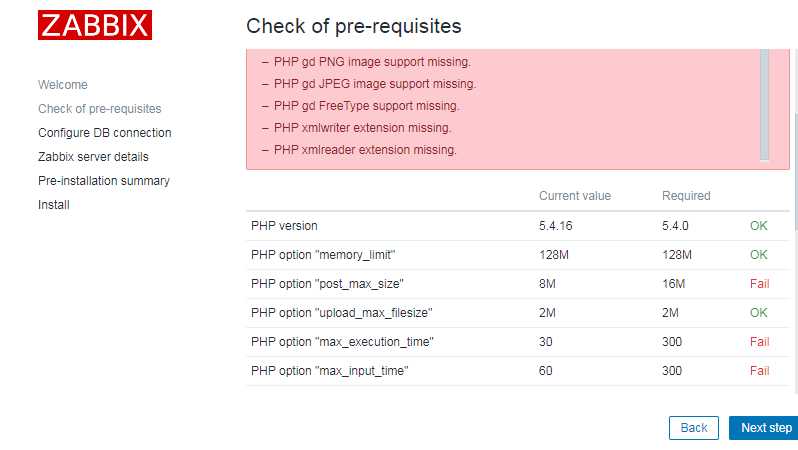Open Zabbix server details step
This screenshot has width=798, height=450.
[93, 156]
